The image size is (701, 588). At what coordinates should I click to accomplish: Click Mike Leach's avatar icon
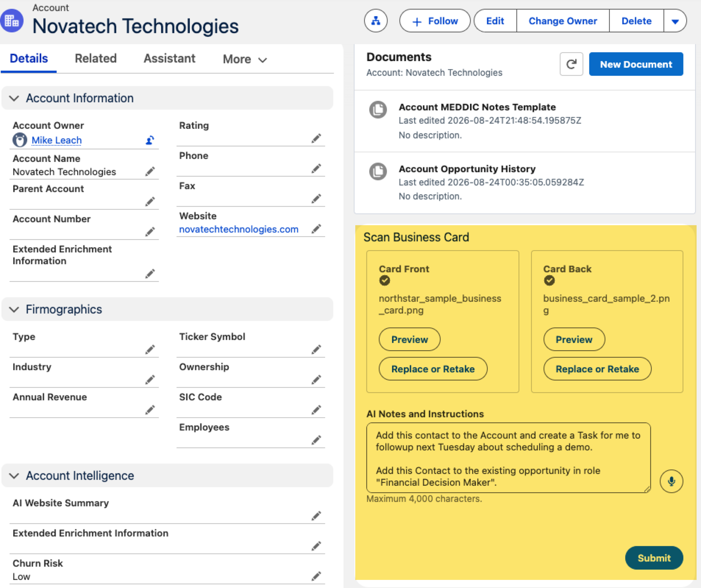(x=20, y=140)
